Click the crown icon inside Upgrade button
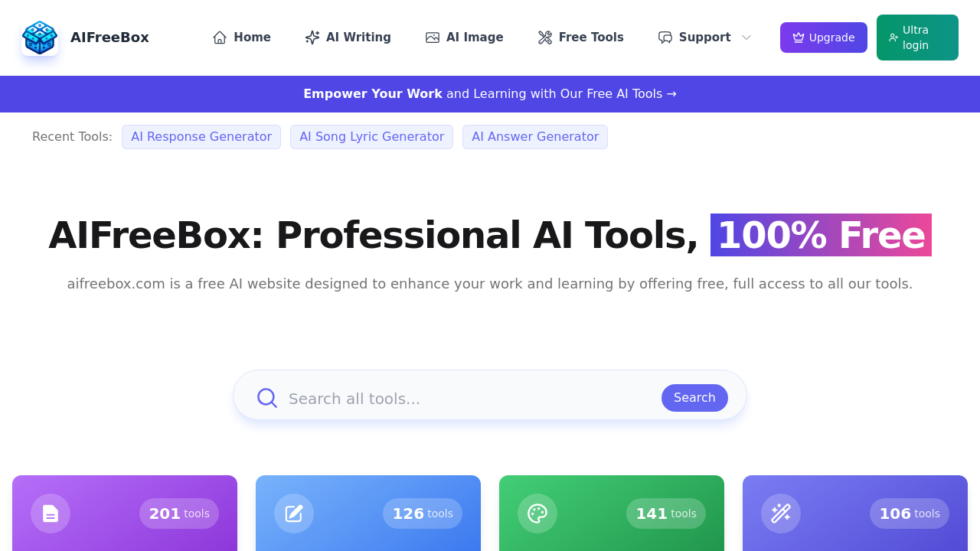Image resolution: width=980 pixels, height=551 pixels. pyautogui.click(x=798, y=37)
